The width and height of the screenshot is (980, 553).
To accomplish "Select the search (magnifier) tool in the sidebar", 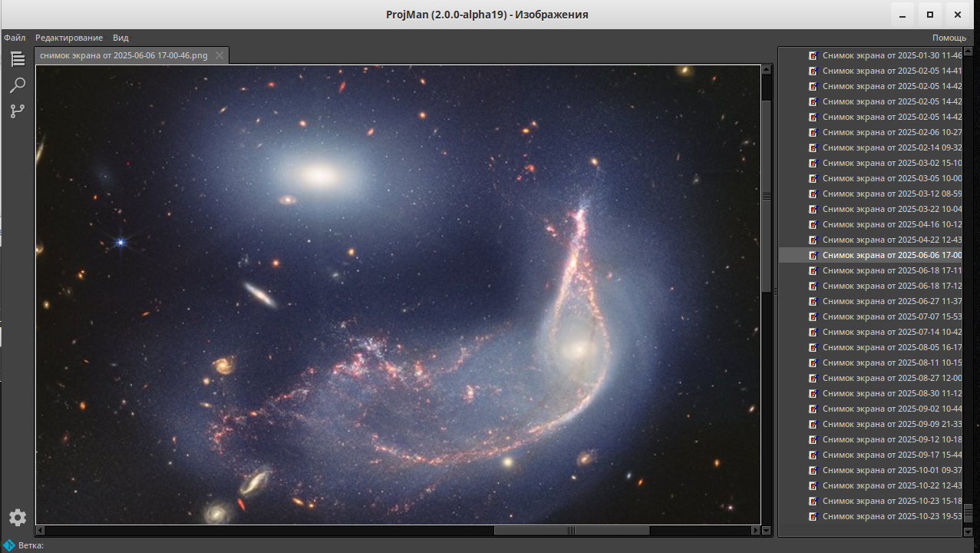I will pyautogui.click(x=17, y=84).
